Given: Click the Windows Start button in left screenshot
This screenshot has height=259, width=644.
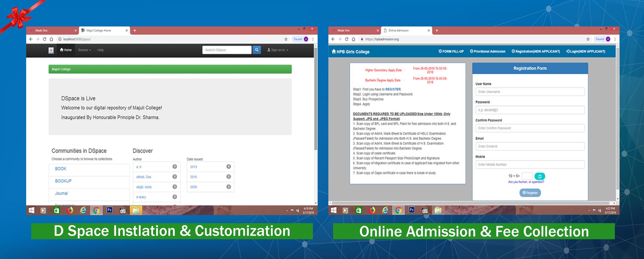Looking at the screenshot, I should 32,210.
